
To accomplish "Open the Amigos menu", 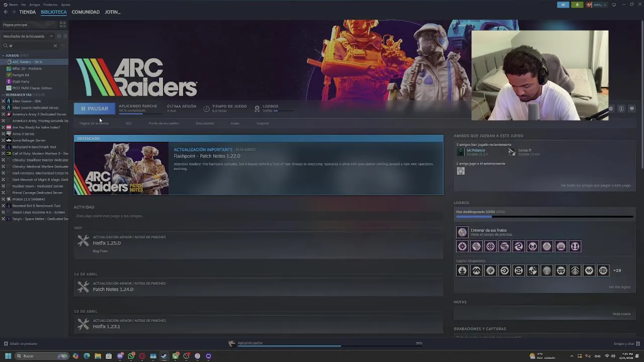I will [x=35, y=5].
